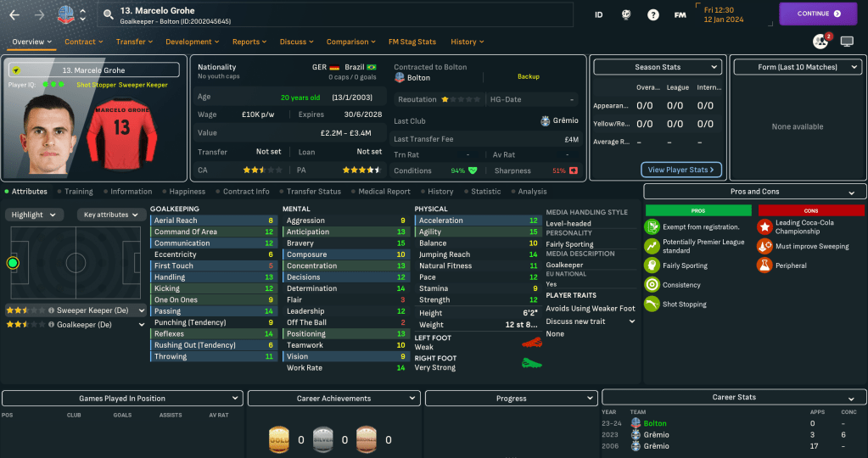Expand the Season Stats dropdown
Screen dimensions: 868x458
(x=657, y=67)
